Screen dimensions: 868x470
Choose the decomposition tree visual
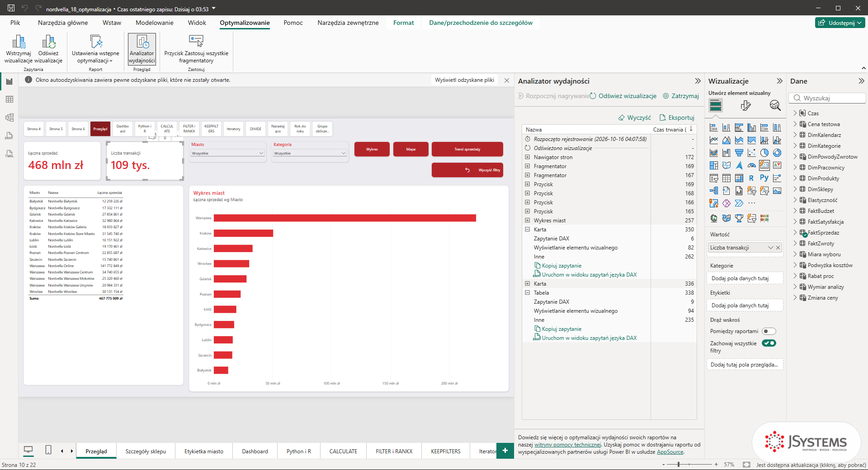[x=713, y=191]
